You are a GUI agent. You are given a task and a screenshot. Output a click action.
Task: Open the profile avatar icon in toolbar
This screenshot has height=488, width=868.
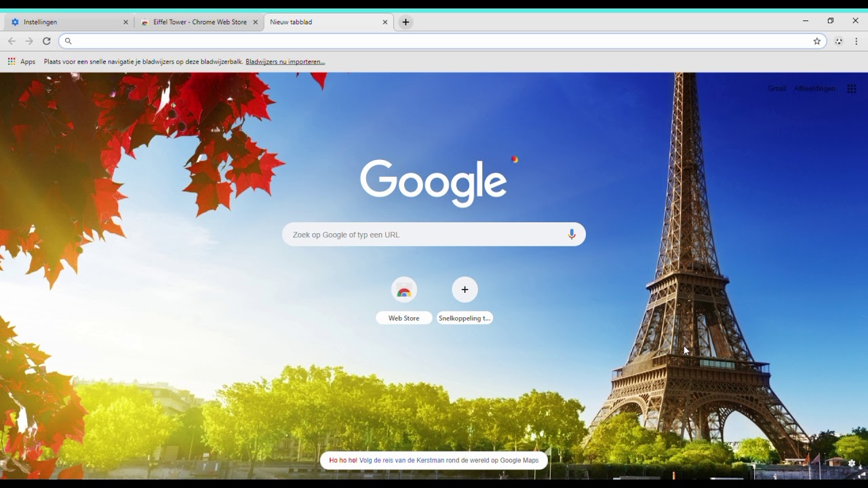(x=839, y=41)
